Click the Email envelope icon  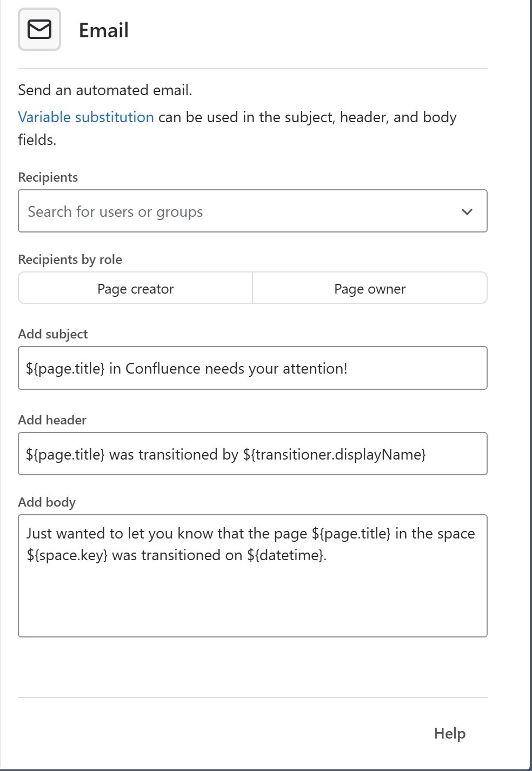(39, 30)
